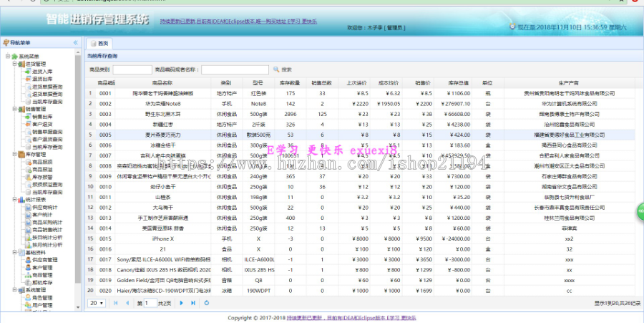The image size is (644, 323).
Task: Open 当前库存查询 under 进货管理
Action: coord(47,102)
